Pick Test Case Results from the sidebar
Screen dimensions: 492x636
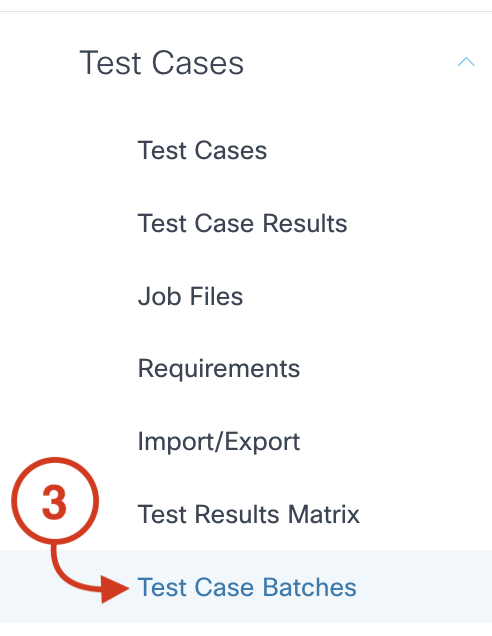[242, 223]
